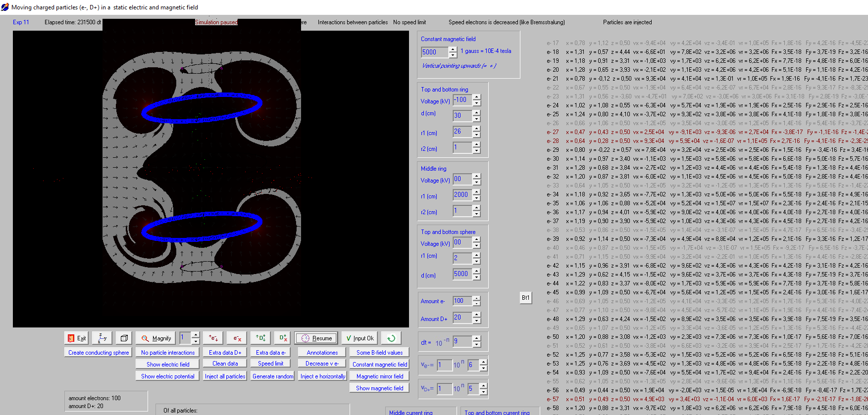Toggle Show electric field
This screenshot has width=868, height=415.
[168, 365]
